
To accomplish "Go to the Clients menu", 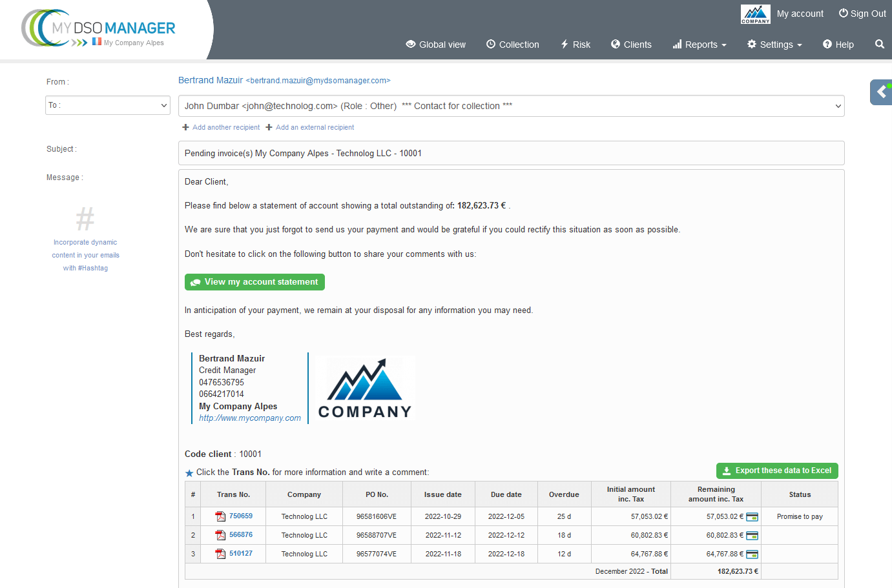I will (631, 45).
